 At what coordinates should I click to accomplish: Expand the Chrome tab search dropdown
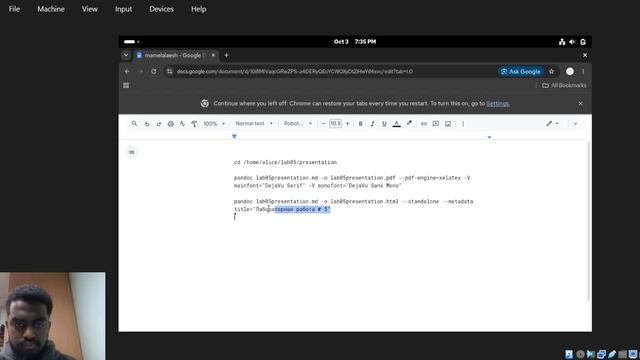[x=126, y=55]
